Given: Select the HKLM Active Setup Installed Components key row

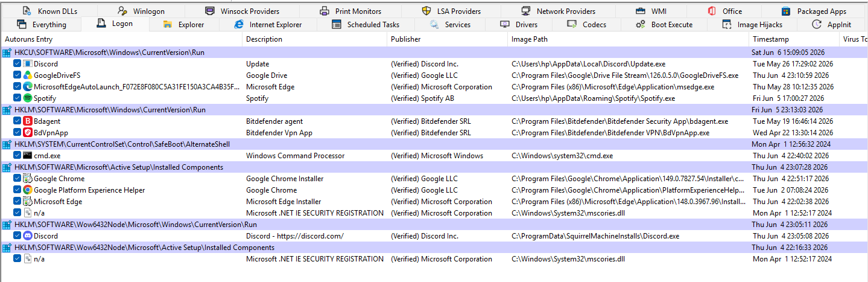Looking at the screenshot, I should coord(434,167).
